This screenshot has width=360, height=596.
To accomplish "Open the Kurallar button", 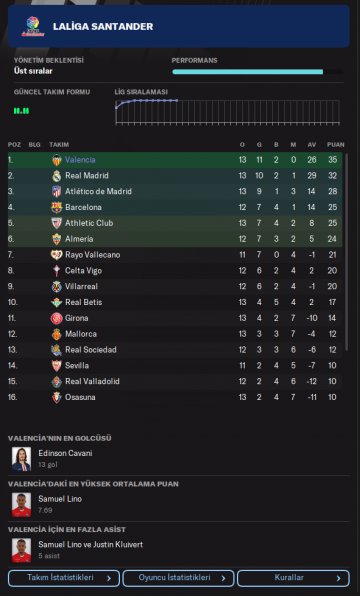I will tap(293, 578).
